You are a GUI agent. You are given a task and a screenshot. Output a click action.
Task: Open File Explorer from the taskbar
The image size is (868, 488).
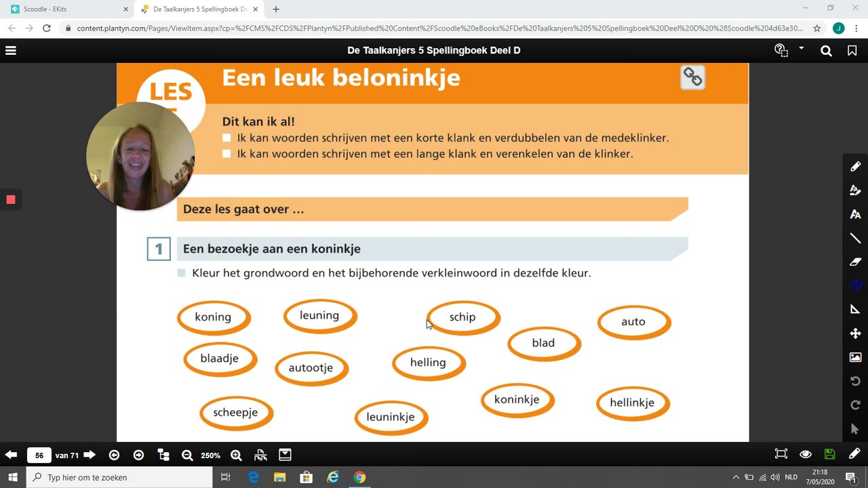tap(279, 477)
